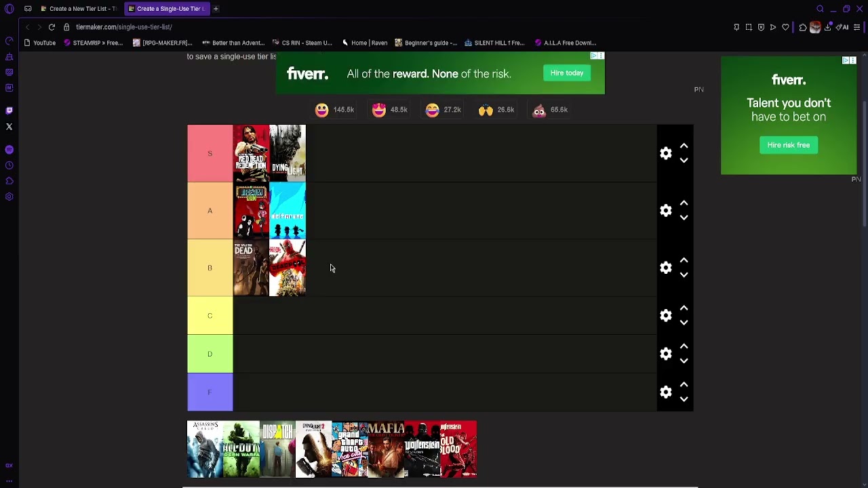The image size is (868, 488).
Task: Open Extensions cube icon in the sidebar
Action: tap(9, 181)
